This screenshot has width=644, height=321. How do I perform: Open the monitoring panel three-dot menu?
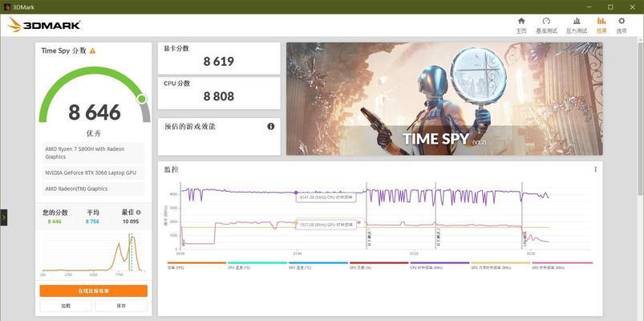point(596,169)
